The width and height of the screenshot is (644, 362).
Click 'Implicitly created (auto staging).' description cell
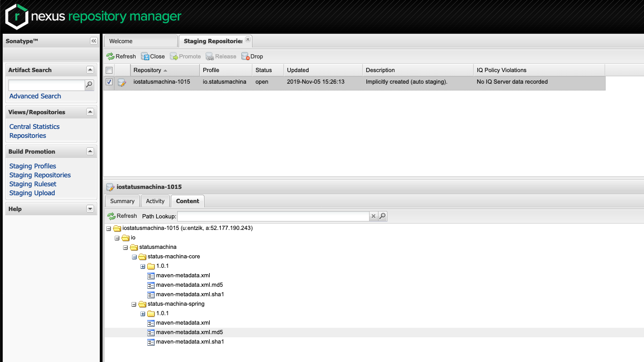(406, 82)
